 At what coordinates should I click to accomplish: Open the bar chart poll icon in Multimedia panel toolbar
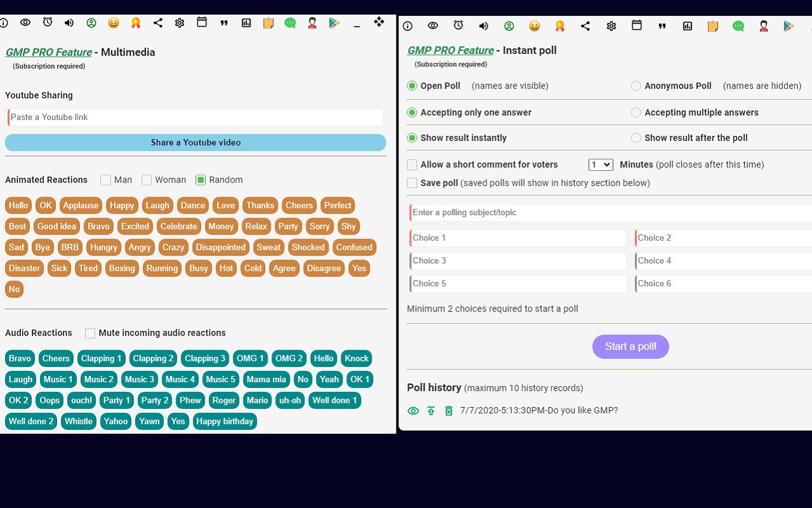(x=246, y=23)
